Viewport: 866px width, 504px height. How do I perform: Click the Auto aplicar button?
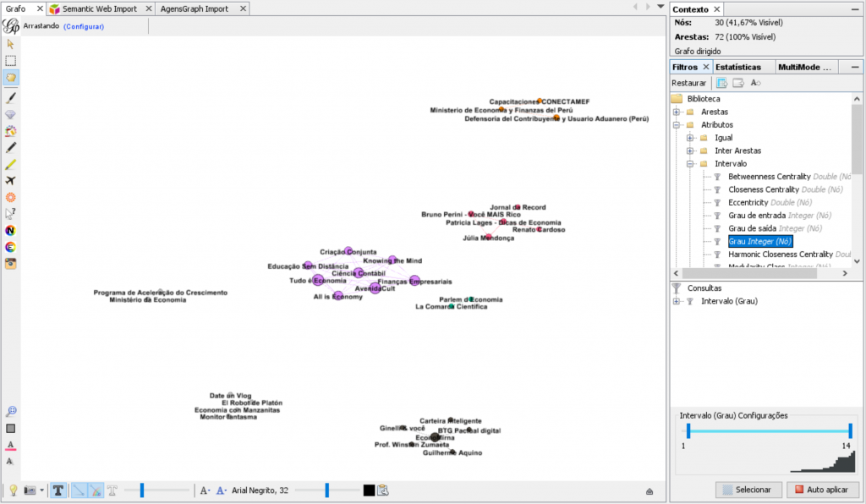pyautogui.click(x=822, y=490)
